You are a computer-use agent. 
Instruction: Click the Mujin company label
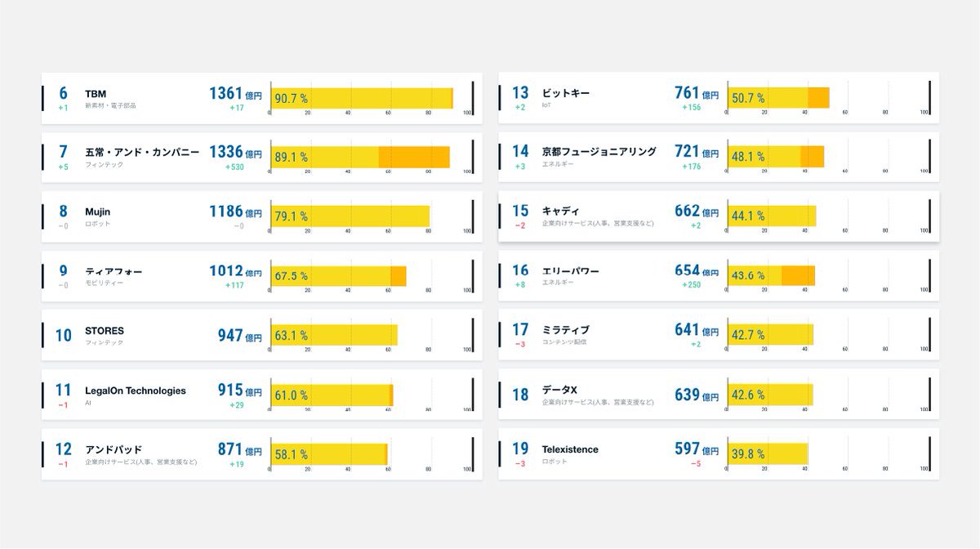tap(98, 210)
